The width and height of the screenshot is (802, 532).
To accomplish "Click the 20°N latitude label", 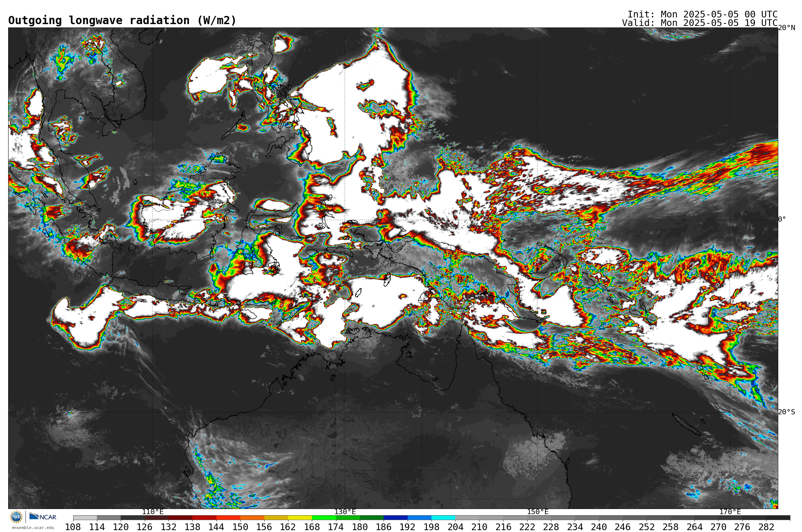I will click(786, 28).
